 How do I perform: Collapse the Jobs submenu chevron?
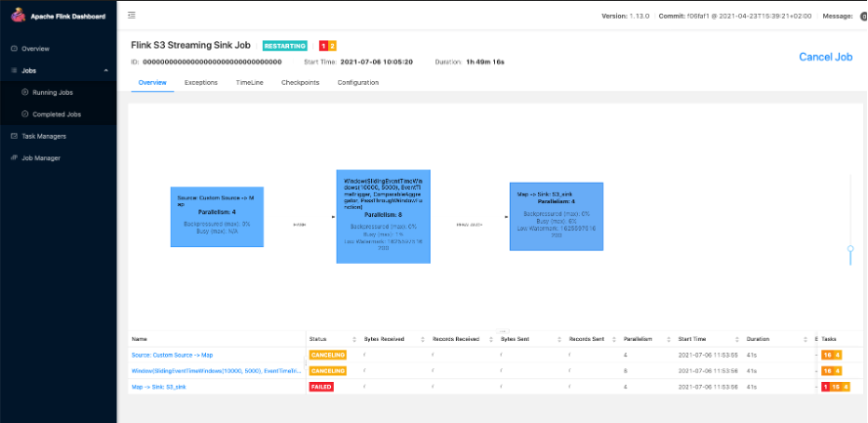point(105,70)
